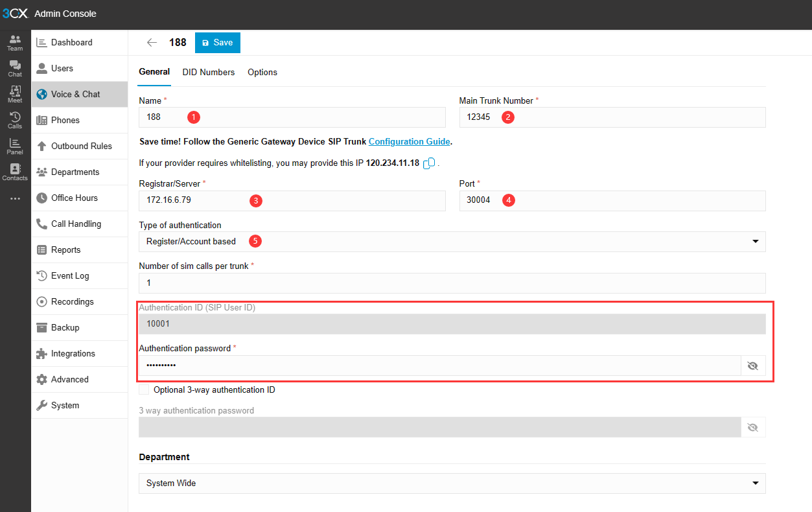Open Departments in the sidebar
Image resolution: width=812 pixels, height=512 pixels.
tap(80, 172)
